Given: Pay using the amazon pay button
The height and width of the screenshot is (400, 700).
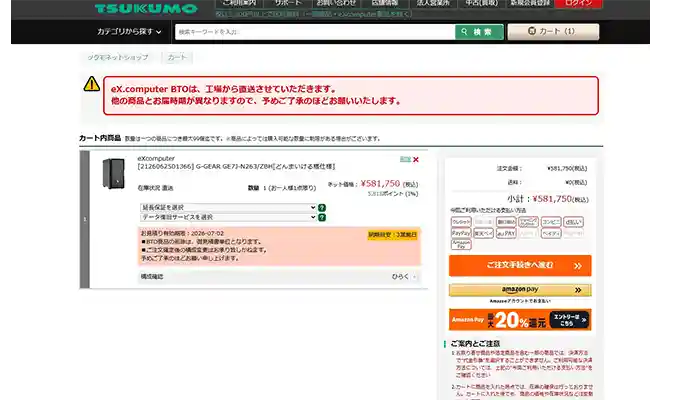Looking at the screenshot, I should tap(520, 290).
